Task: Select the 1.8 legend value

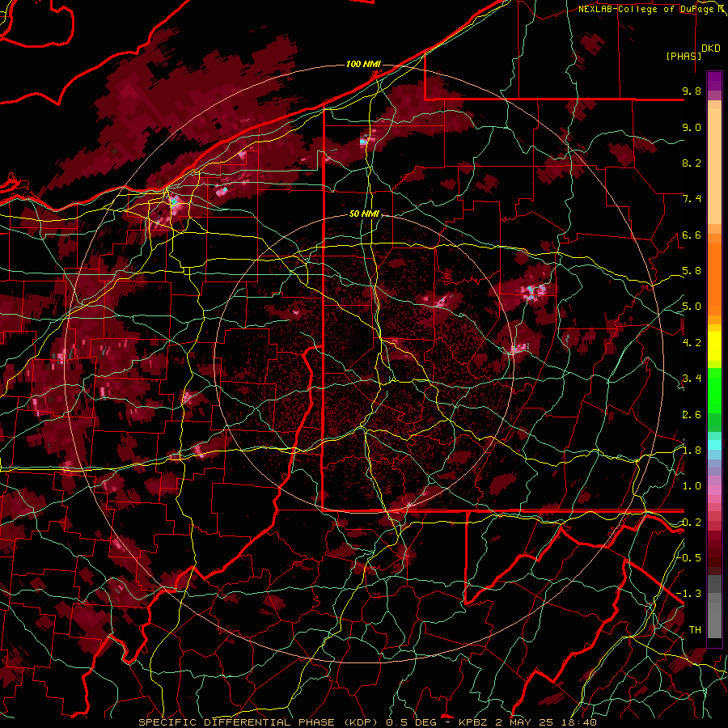Action: click(692, 451)
